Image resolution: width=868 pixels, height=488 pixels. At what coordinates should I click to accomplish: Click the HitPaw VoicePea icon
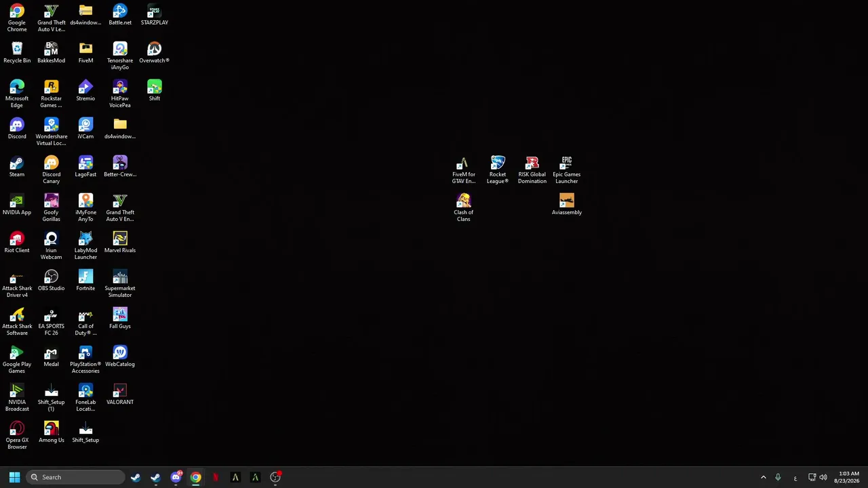pos(120,94)
